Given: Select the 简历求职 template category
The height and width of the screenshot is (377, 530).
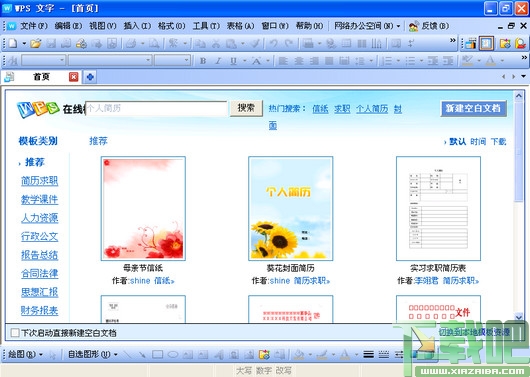Looking at the screenshot, I should click(x=40, y=181).
